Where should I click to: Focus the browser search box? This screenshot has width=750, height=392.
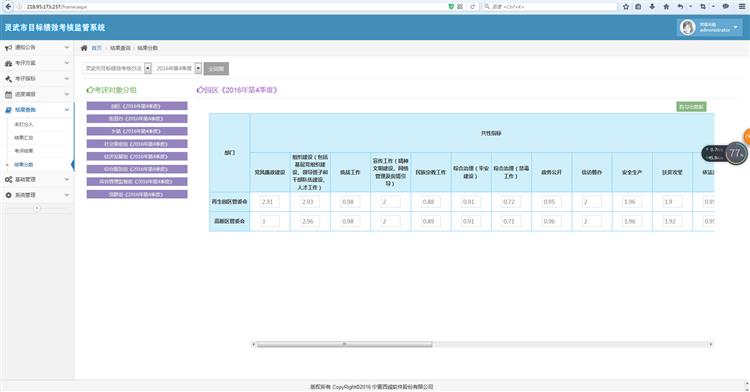point(550,7)
